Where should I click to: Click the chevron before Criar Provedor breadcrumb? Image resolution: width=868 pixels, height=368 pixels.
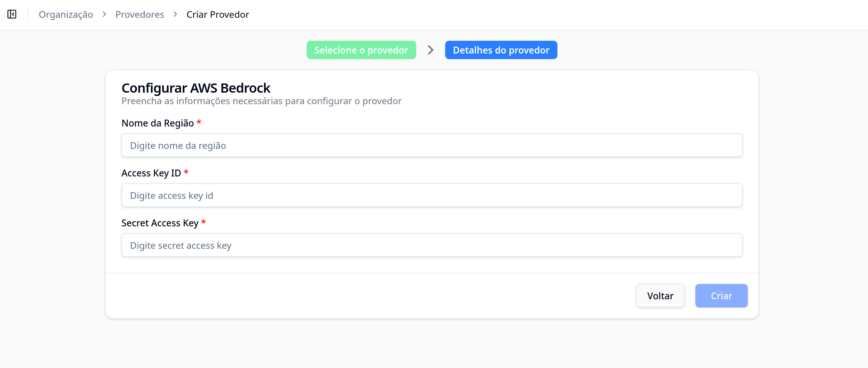click(175, 14)
